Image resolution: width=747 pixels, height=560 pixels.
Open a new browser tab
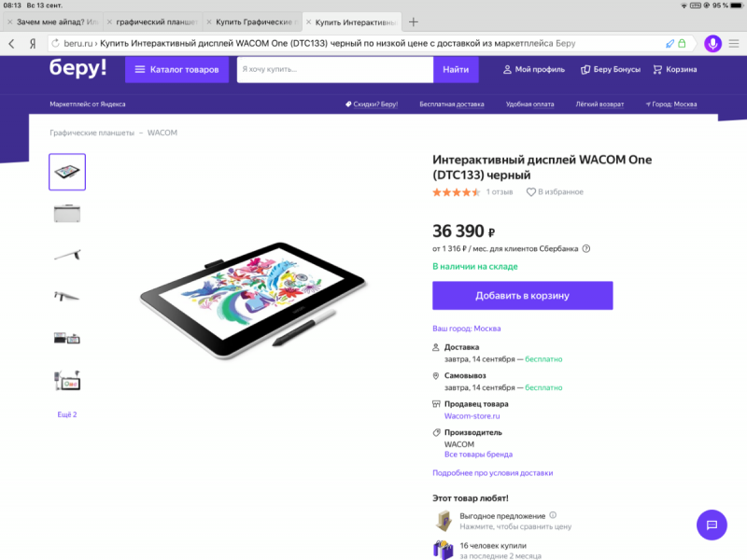point(414,21)
